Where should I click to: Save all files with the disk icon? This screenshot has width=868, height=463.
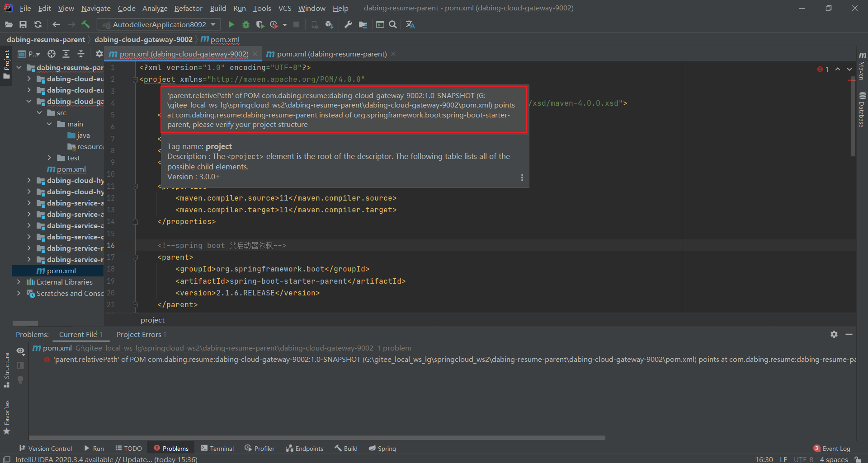coord(23,24)
